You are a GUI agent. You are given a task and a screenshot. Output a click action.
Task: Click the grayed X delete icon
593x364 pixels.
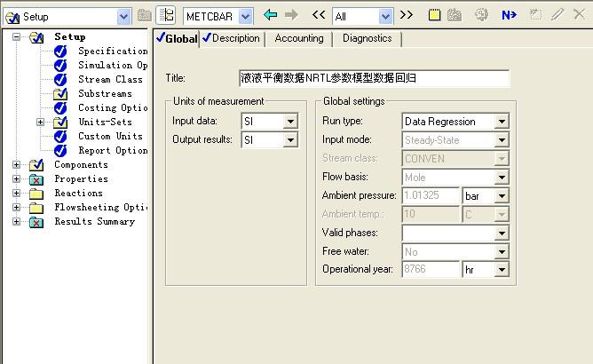[x=579, y=14]
